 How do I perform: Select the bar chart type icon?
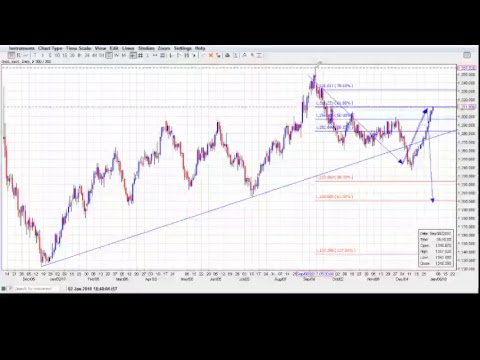coord(19,55)
